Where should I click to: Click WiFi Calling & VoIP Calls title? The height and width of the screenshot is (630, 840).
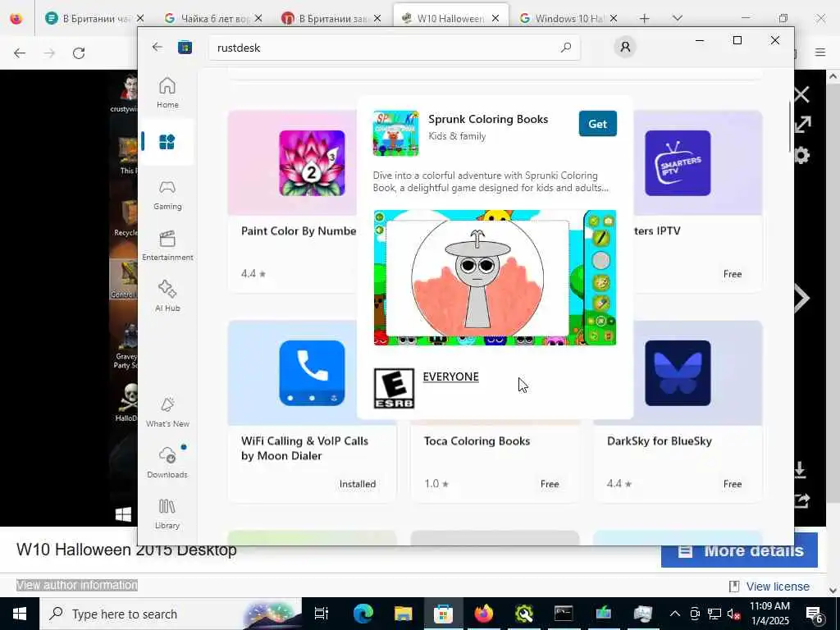click(x=304, y=449)
